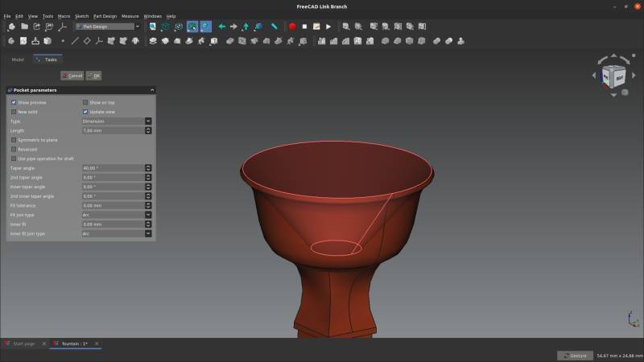The width and height of the screenshot is (644, 362).
Task: Collapse the Pocket parameters panel
Action: (x=152, y=90)
